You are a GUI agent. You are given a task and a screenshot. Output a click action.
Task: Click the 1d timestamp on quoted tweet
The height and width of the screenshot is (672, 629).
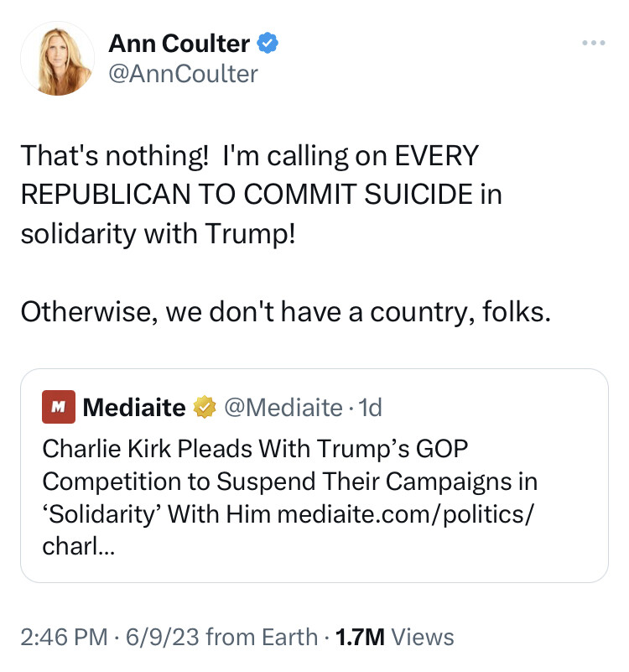click(370, 408)
